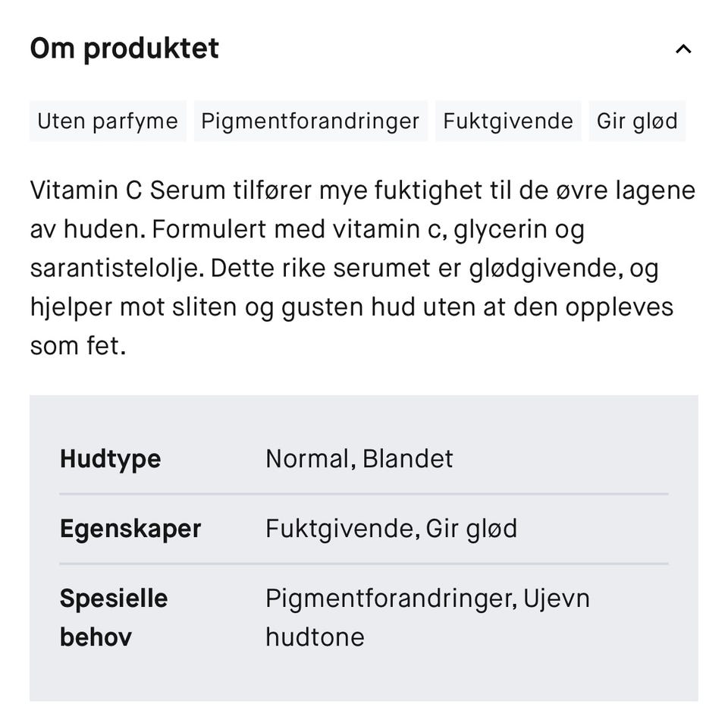Viewport: 728px width, 723px height.
Task: Click the Egenskaper row label
Action: tap(130, 529)
